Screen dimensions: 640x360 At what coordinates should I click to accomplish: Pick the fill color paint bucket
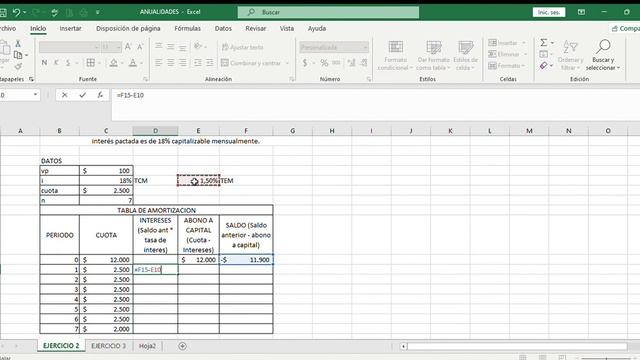point(113,63)
